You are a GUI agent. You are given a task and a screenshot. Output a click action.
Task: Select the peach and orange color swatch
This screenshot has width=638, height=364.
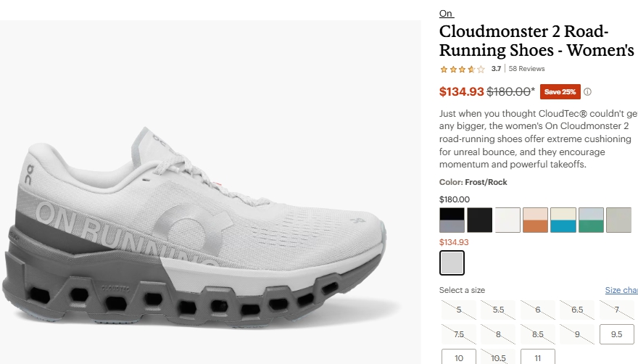click(x=535, y=220)
